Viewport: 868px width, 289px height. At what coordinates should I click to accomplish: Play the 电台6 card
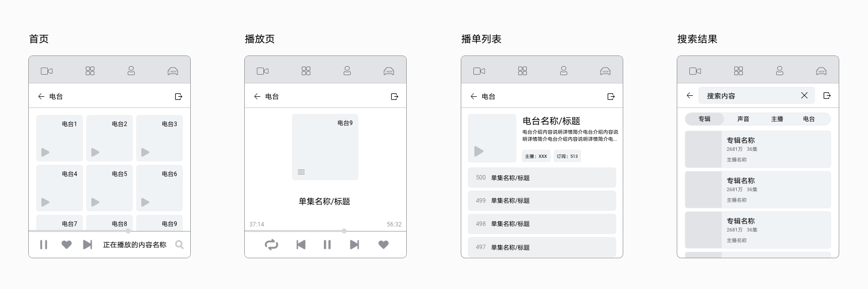145,202
